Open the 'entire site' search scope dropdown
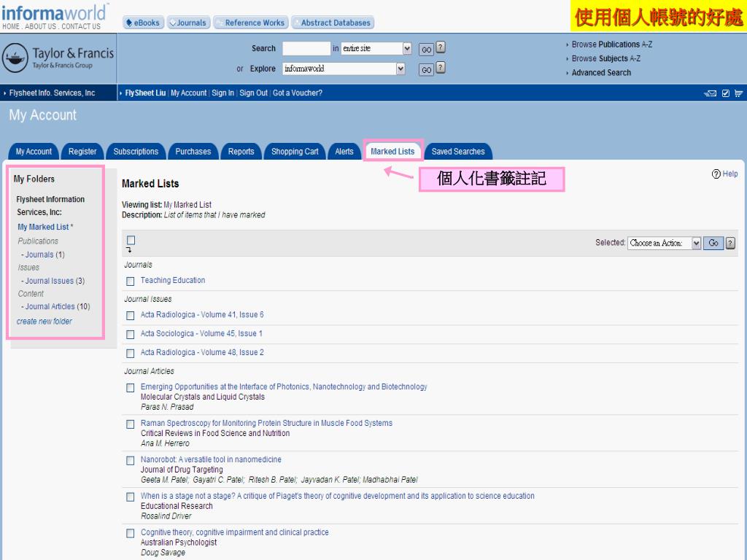 (376, 49)
